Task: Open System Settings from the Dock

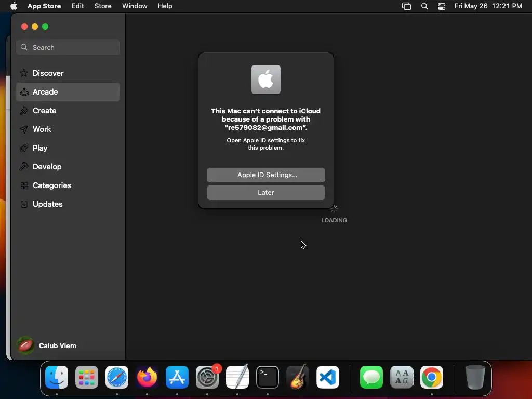Action: 207,377
